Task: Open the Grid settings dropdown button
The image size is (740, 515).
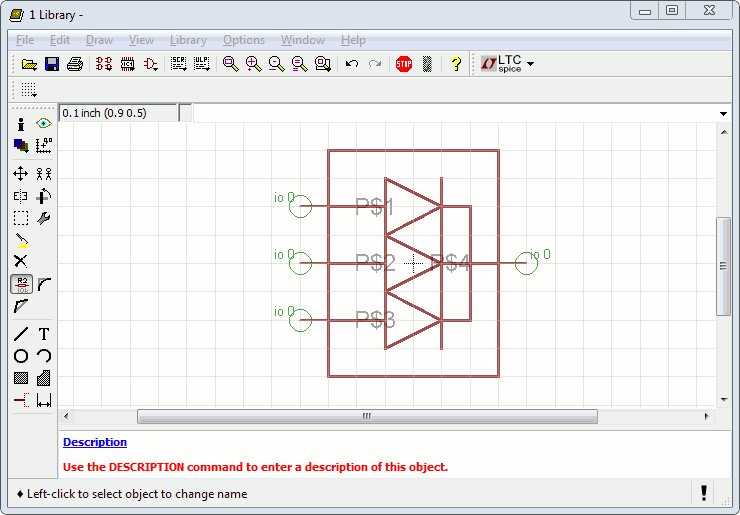Action: 30,90
